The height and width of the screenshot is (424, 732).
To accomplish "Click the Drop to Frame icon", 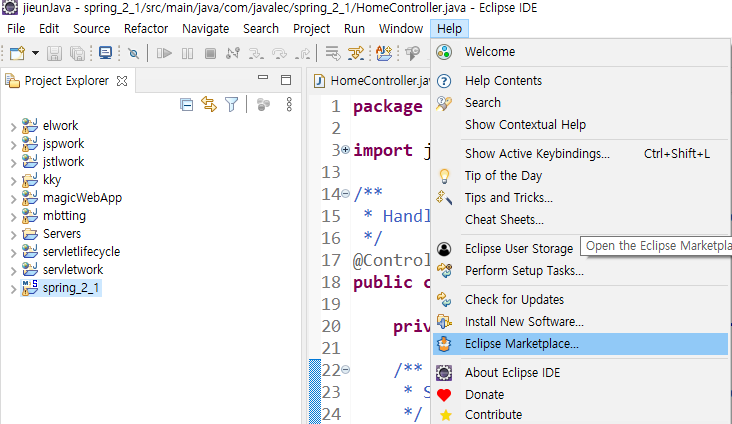I will point(333,53).
